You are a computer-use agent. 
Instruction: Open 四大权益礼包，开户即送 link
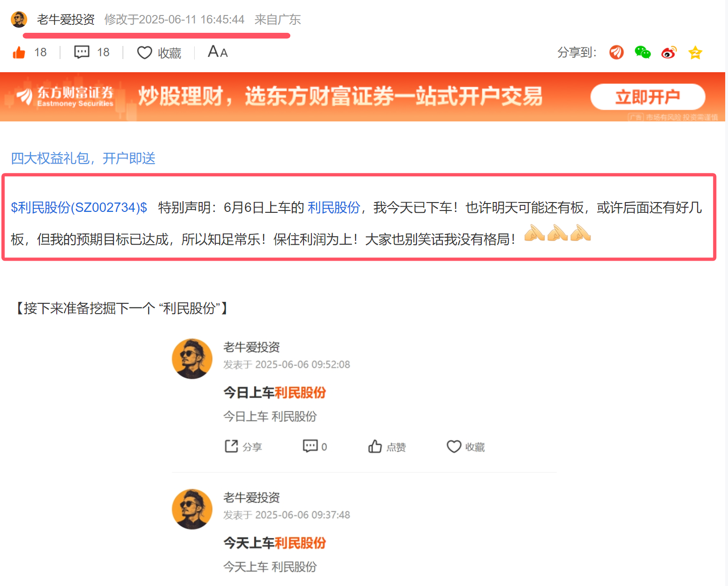pos(83,158)
